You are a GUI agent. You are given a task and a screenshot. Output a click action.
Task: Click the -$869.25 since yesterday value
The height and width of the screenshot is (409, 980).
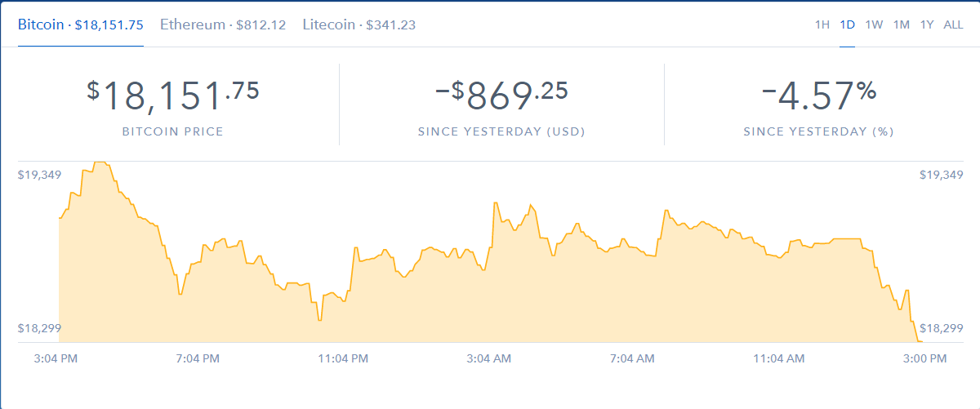501,96
